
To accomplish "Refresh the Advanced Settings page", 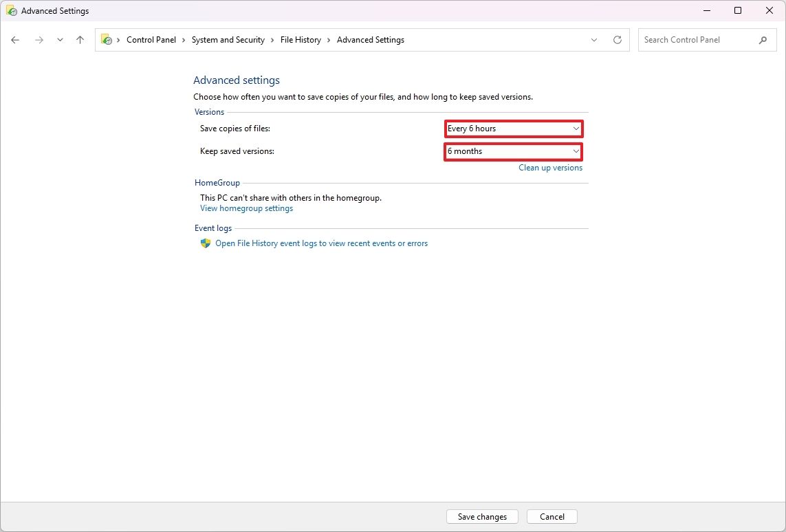I will tap(617, 40).
